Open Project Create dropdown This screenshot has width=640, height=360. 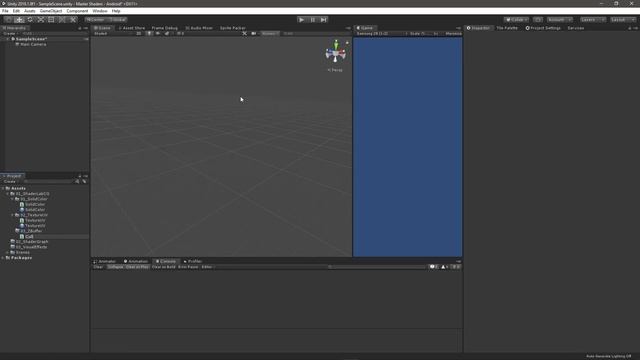click(x=10, y=182)
